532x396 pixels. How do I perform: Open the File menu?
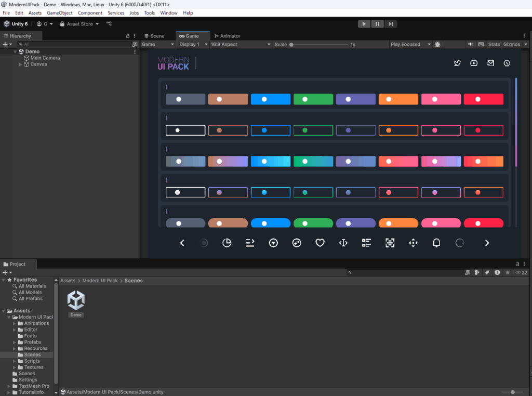click(x=6, y=13)
